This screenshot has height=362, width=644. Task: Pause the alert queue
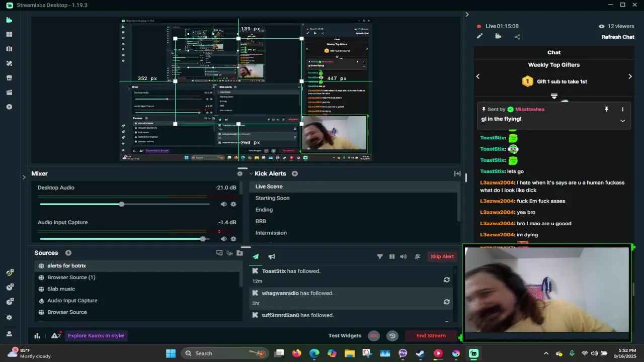(x=392, y=256)
